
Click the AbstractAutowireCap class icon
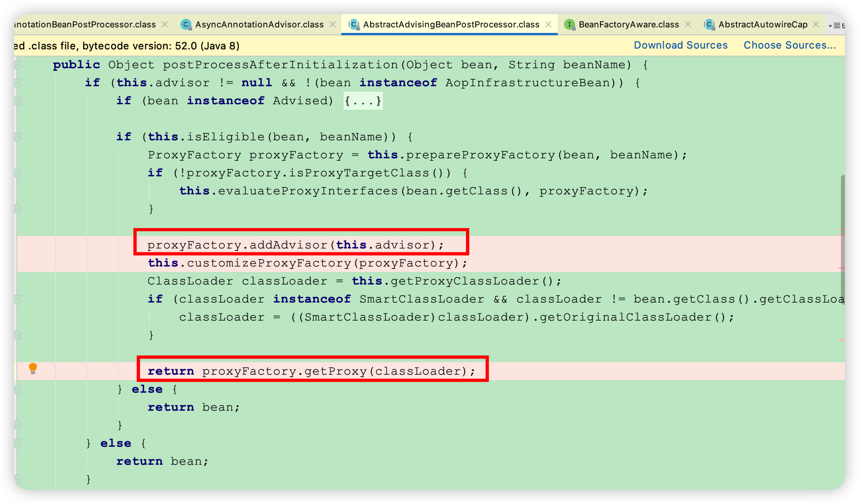[x=709, y=25]
